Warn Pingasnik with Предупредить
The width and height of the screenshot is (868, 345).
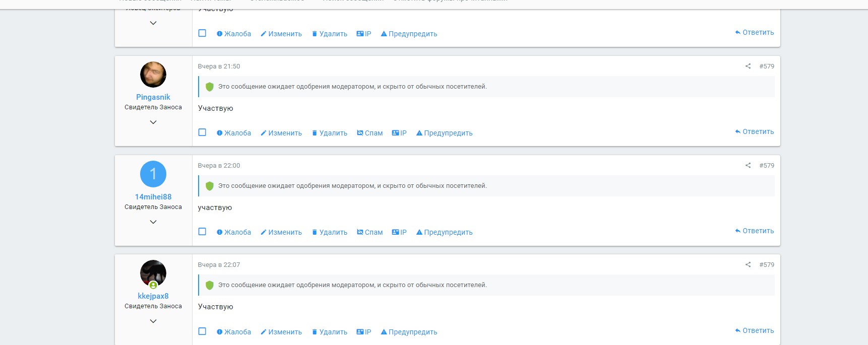[x=445, y=133]
